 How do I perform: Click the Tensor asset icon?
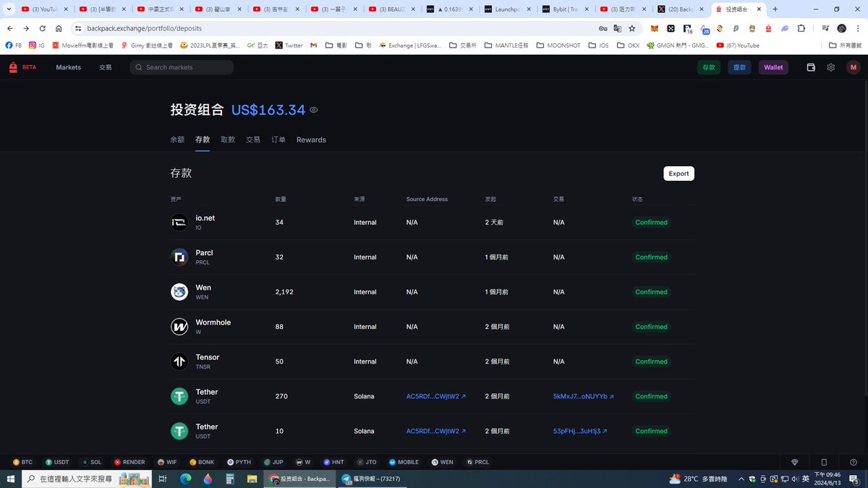click(179, 361)
